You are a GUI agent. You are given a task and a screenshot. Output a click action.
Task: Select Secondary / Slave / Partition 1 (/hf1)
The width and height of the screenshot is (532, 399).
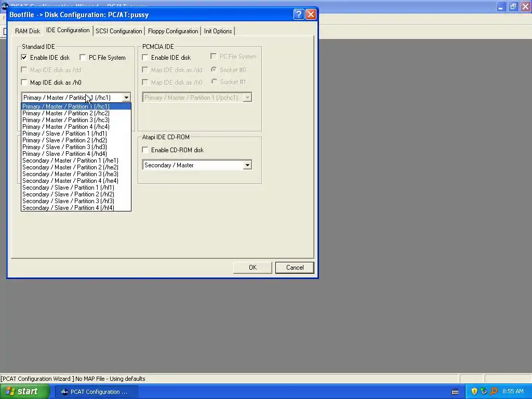pos(76,188)
